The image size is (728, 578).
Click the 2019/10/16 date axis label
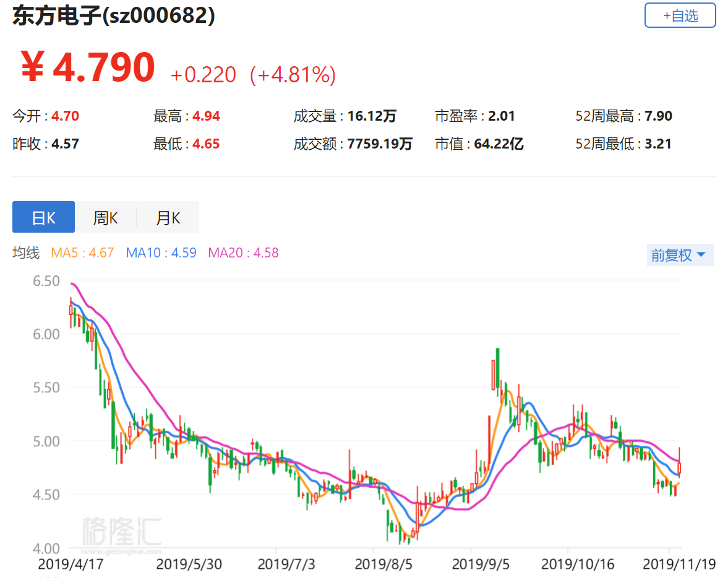(x=578, y=564)
